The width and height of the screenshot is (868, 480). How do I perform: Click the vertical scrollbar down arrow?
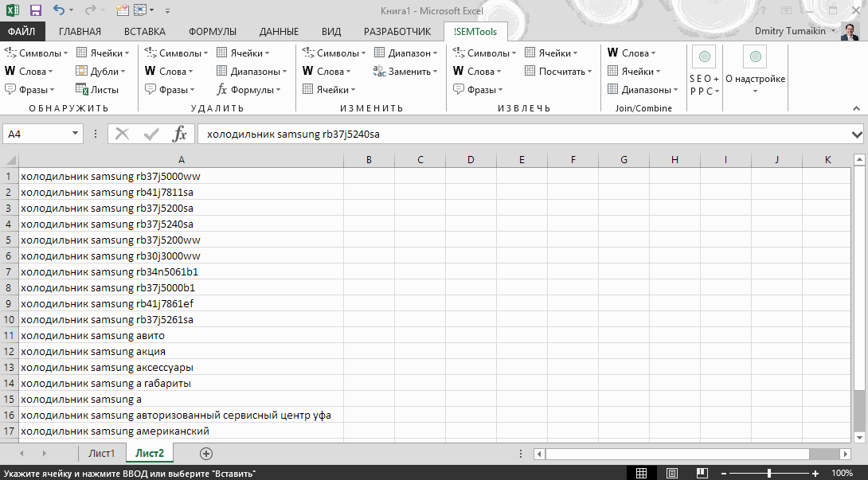tap(859, 437)
